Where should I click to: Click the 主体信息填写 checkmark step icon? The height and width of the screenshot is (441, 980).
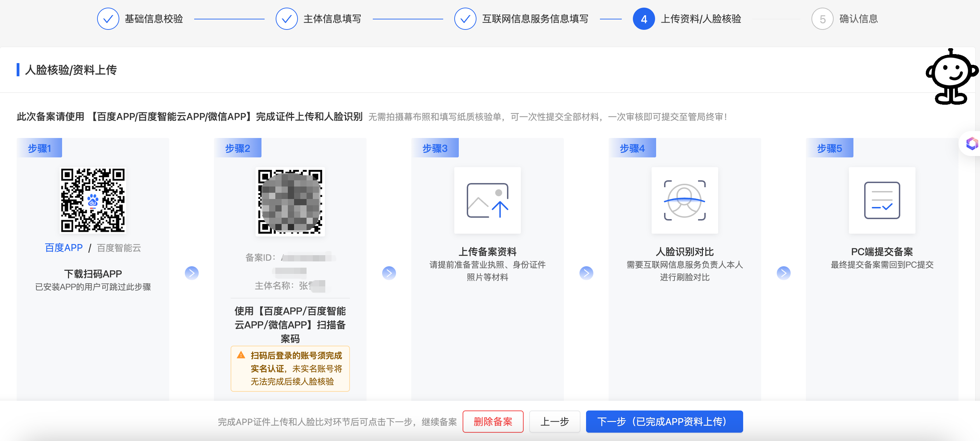(286, 19)
